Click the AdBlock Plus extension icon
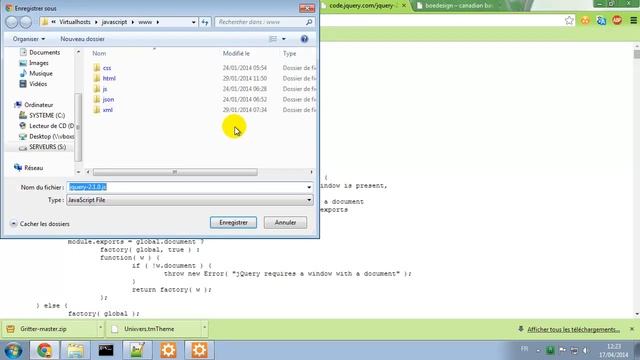Image resolution: width=640 pixels, height=360 pixels. (617, 20)
